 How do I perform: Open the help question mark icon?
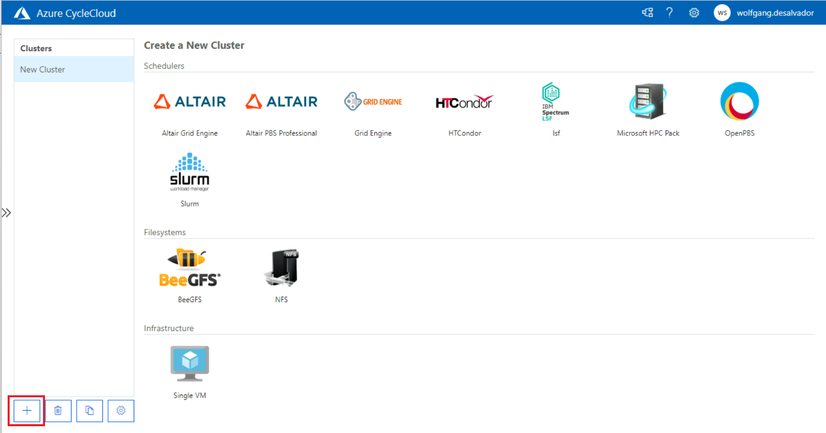tap(670, 13)
